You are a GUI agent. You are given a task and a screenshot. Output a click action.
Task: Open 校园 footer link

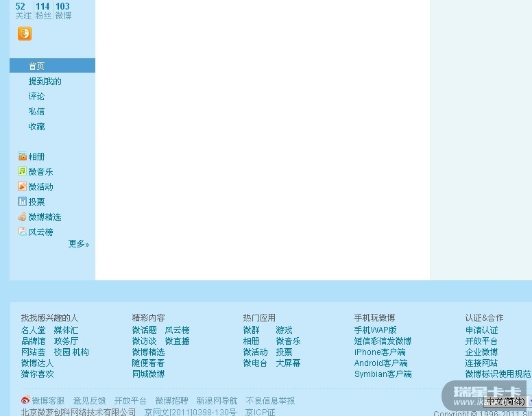tap(62, 352)
